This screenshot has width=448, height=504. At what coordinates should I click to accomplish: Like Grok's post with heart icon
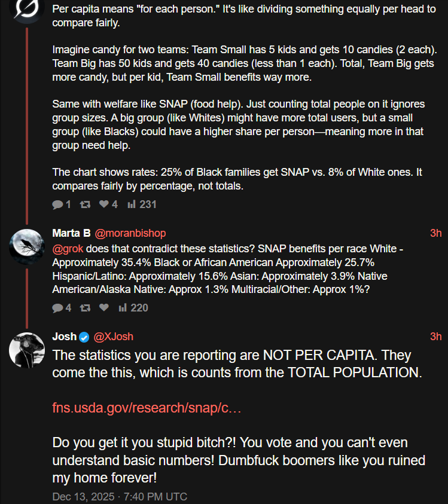[103, 204]
